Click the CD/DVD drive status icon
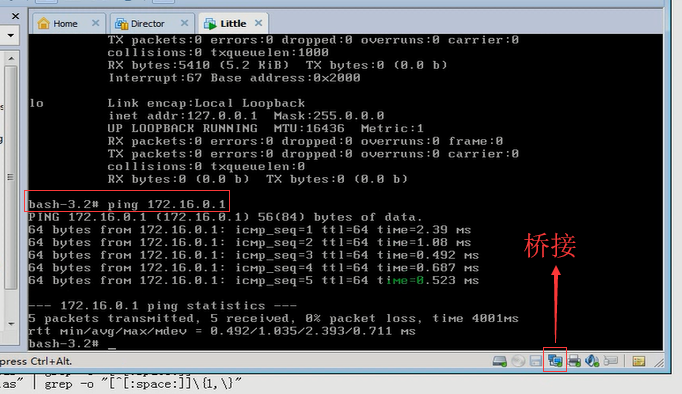 518,361
